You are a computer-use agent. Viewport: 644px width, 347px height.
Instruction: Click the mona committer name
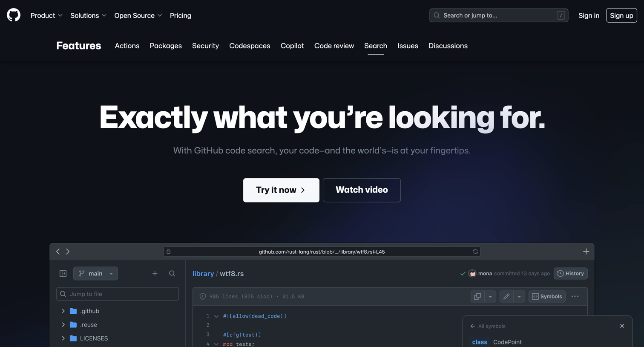pos(485,274)
